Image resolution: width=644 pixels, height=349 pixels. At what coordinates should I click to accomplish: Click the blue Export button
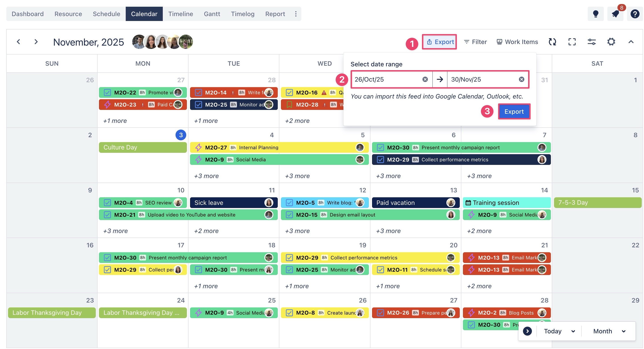tap(514, 111)
